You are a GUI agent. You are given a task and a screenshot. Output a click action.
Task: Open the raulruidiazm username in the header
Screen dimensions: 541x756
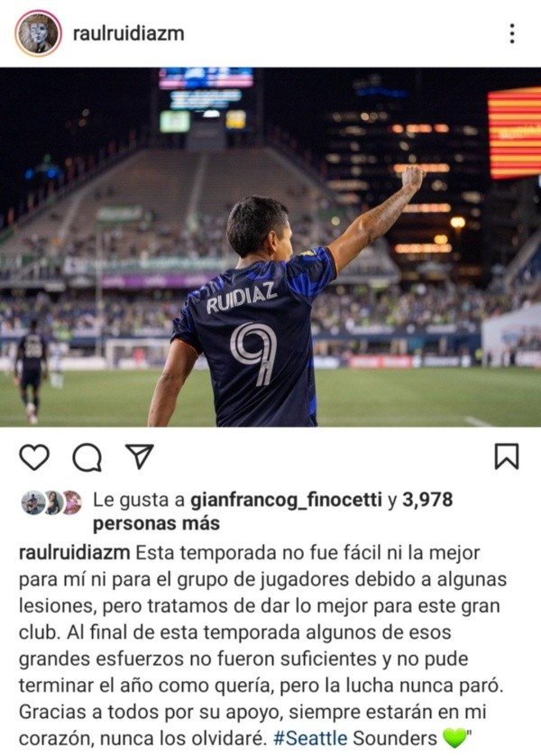point(129,33)
